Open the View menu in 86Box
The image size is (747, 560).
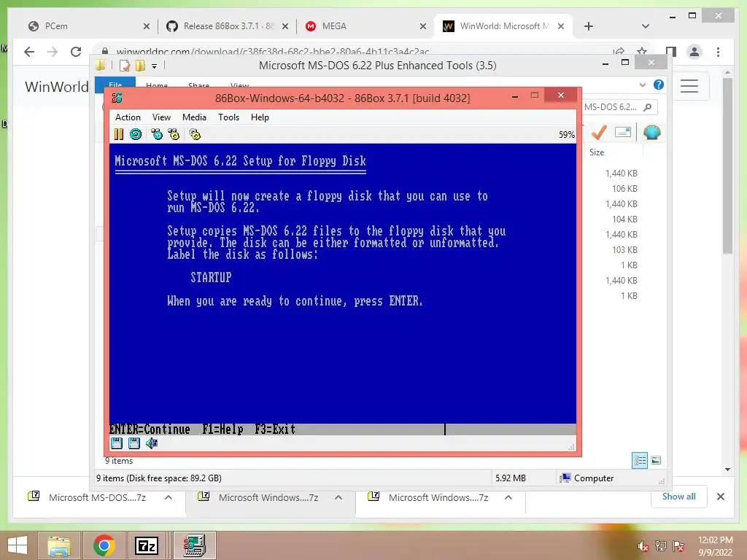pos(161,117)
